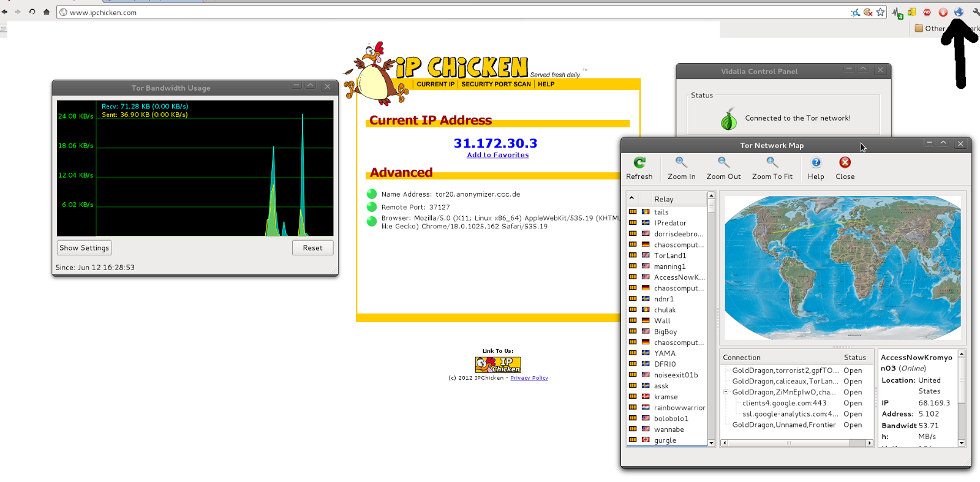Open the Privacy Policy link
The width and height of the screenshot is (980, 482).
(529, 378)
